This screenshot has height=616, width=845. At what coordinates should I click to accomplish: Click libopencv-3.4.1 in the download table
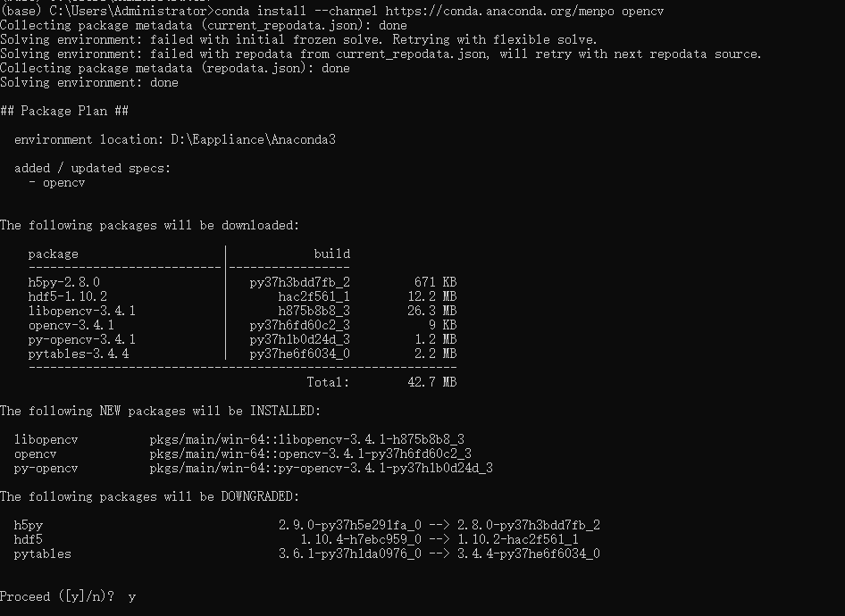[81, 311]
